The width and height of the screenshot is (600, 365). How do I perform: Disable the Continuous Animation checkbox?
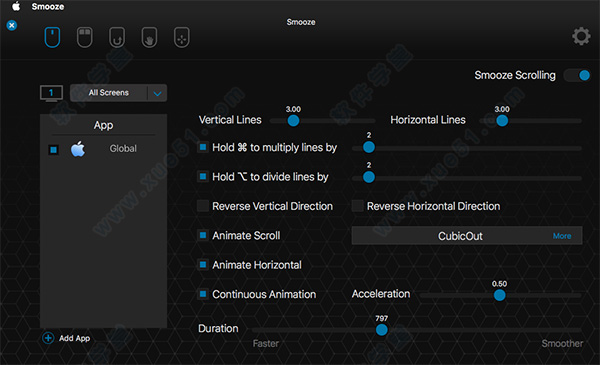203,294
